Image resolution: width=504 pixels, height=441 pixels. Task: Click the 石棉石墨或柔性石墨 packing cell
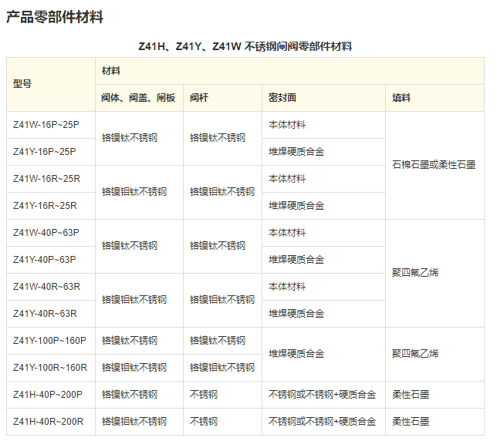(x=434, y=165)
